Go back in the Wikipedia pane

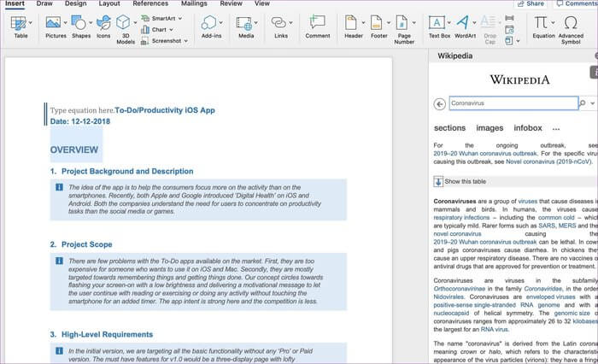coord(440,103)
